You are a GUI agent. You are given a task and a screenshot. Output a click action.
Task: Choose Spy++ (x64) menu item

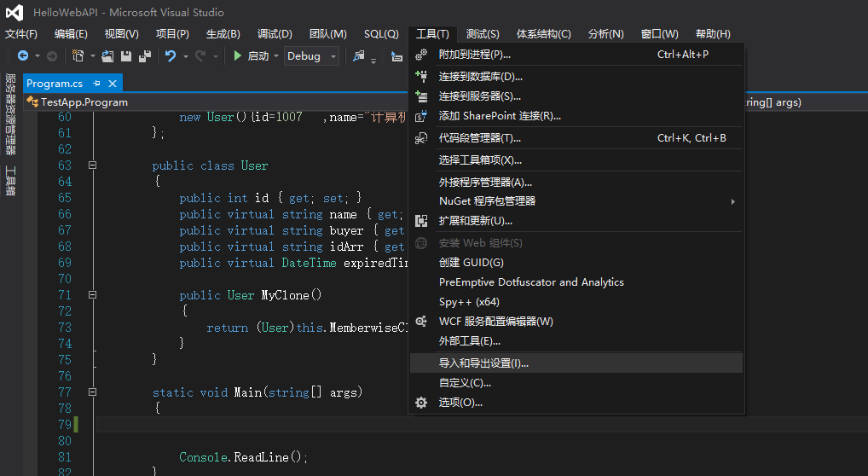click(576, 302)
